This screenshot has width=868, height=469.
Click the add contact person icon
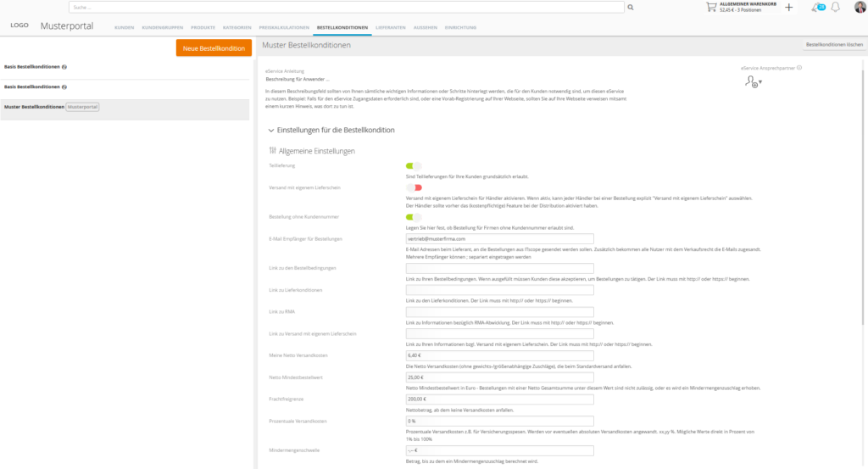click(x=753, y=82)
